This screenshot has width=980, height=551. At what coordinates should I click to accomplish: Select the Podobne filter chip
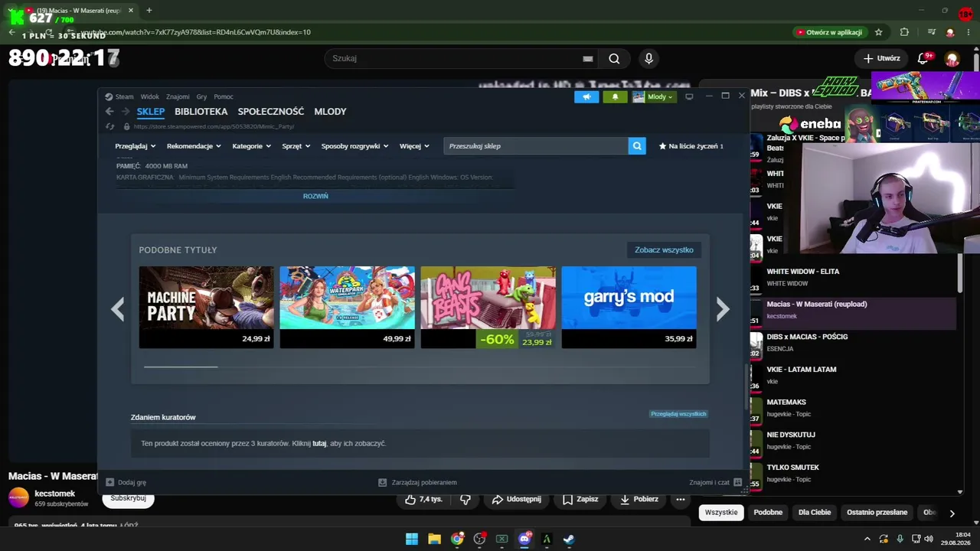[x=768, y=513]
